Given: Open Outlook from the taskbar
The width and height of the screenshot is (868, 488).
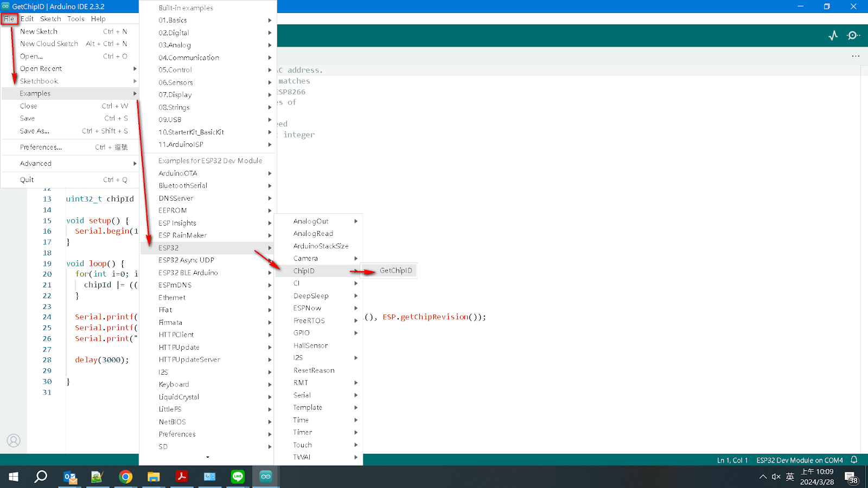Looking at the screenshot, I should (71, 477).
